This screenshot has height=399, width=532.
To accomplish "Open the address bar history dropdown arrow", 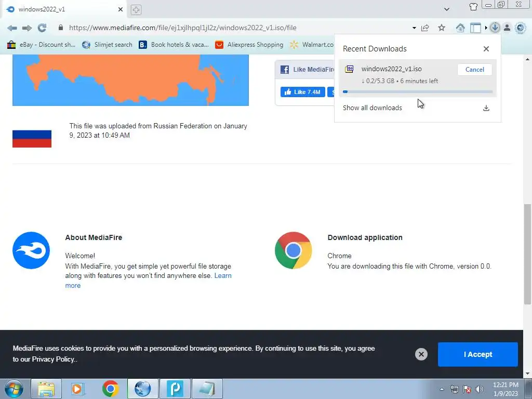I will 414,28.
